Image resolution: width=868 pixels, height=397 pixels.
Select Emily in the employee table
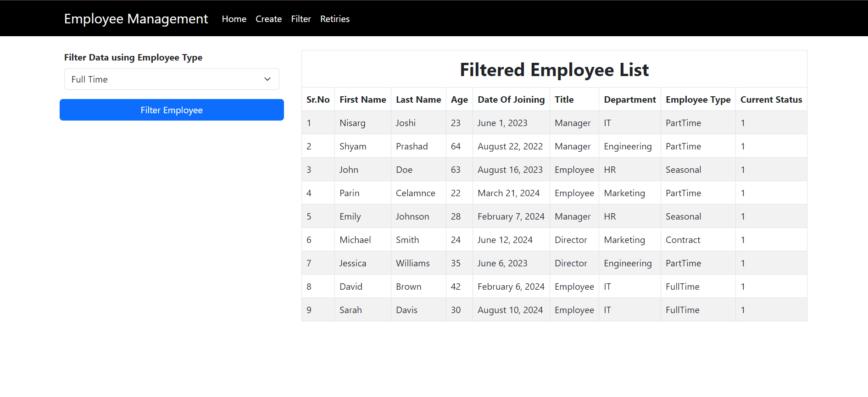350,216
